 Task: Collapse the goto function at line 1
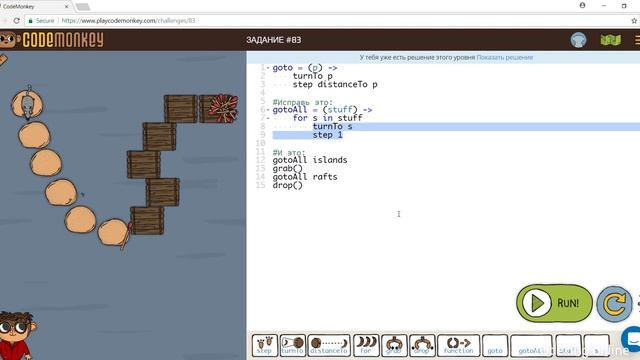click(268, 68)
